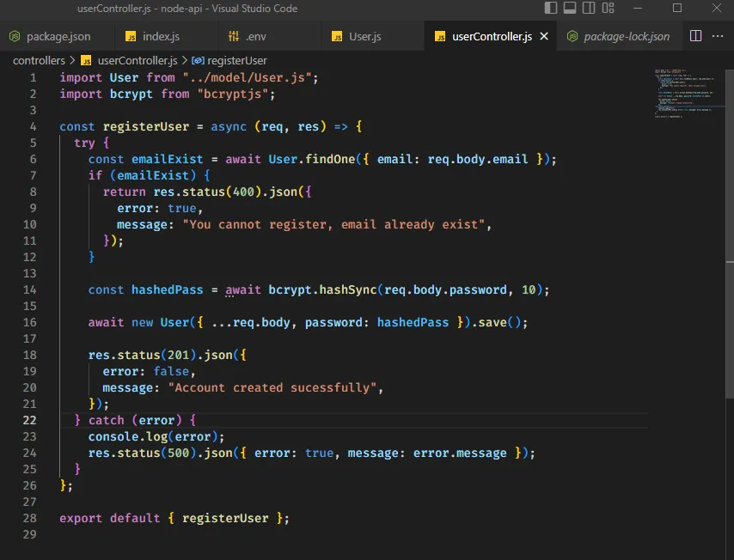Click async keyword on line 4
Image resolution: width=734 pixels, height=560 pixels.
click(x=229, y=127)
